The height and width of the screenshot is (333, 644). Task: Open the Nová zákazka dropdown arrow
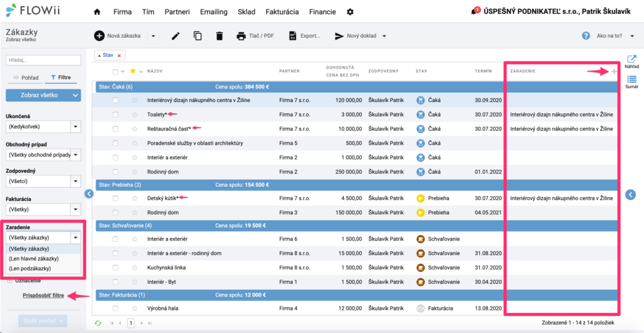tap(153, 36)
